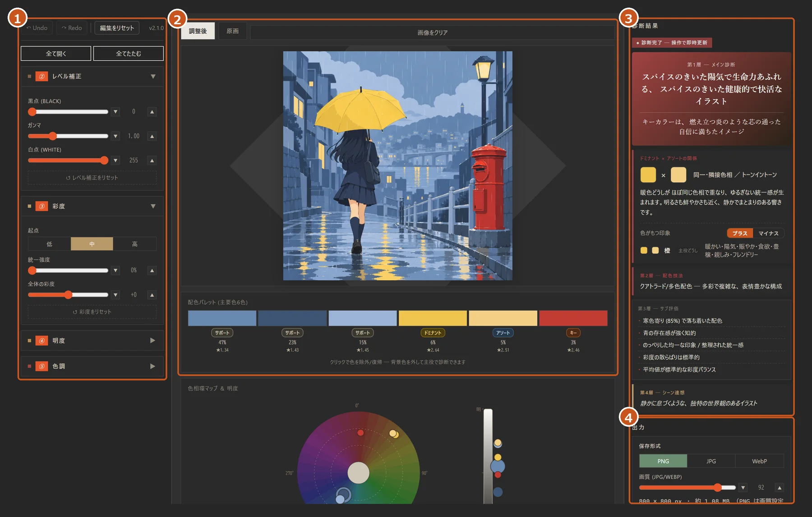Click the rainy street preview image
Viewport: 812px width, 517px height.
(398, 165)
